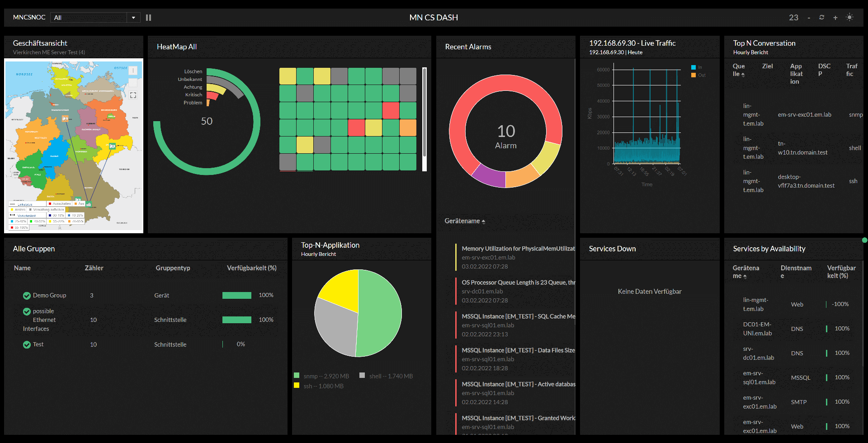Pause the dashboard rotation
This screenshot has width=868, height=443.
(x=148, y=18)
